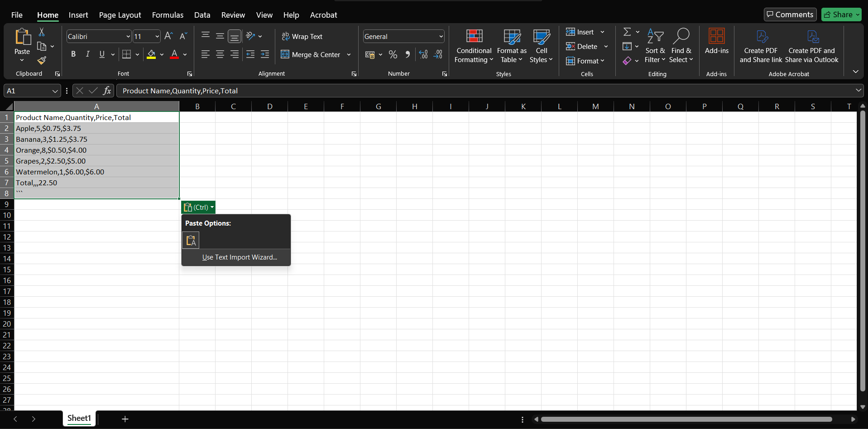Click the AutoSum icon
Image resolution: width=868 pixels, height=429 pixels.
pyautogui.click(x=628, y=31)
